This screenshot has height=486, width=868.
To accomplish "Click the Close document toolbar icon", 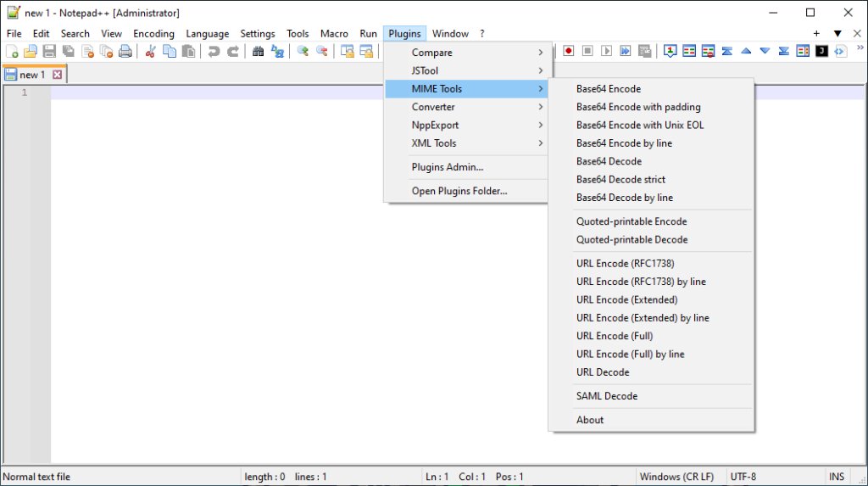I will tap(87, 52).
